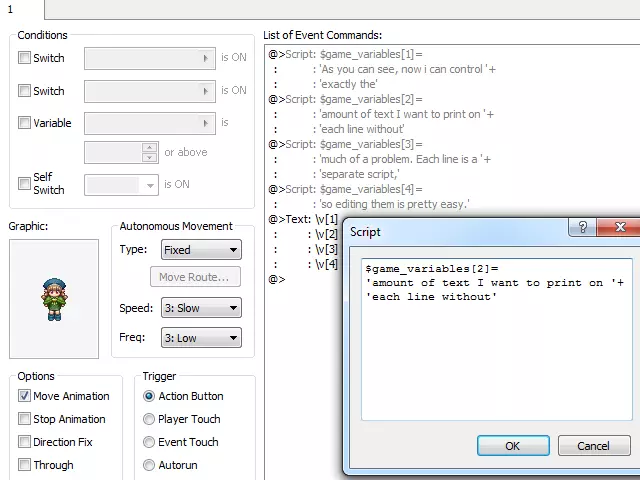Select the Text \v[1] command line
This screenshot has height=480, width=640.
click(x=303, y=219)
